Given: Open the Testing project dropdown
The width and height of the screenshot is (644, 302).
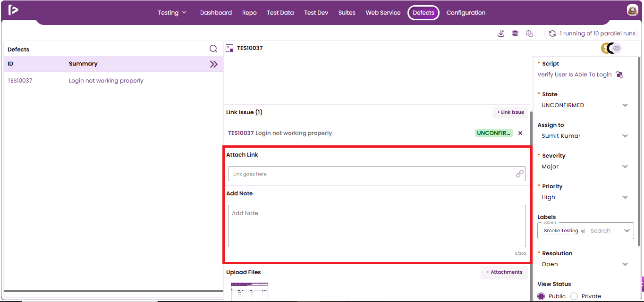Looking at the screenshot, I should click(172, 13).
